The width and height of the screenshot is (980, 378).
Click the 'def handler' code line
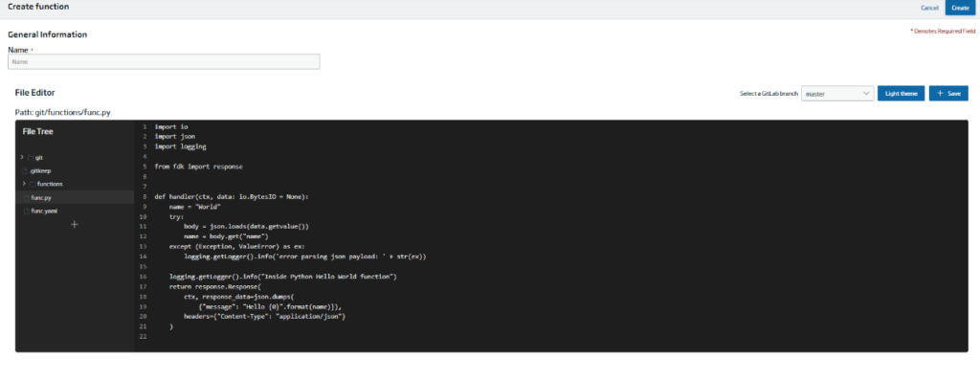coord(232,196)
